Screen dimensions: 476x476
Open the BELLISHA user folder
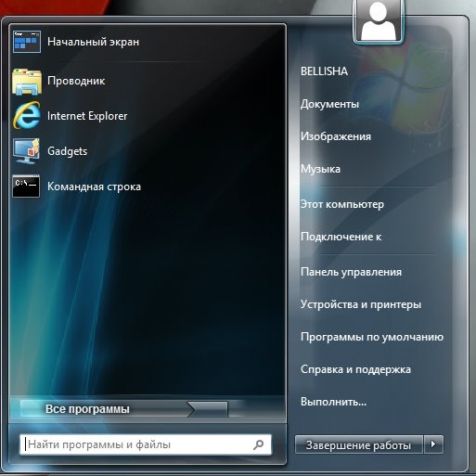(324, 71)
